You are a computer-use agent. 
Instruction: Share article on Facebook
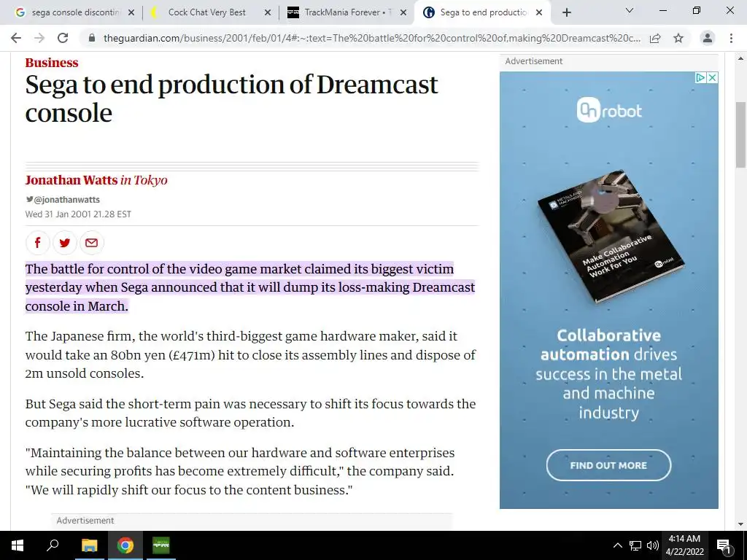tap(38, 242)
